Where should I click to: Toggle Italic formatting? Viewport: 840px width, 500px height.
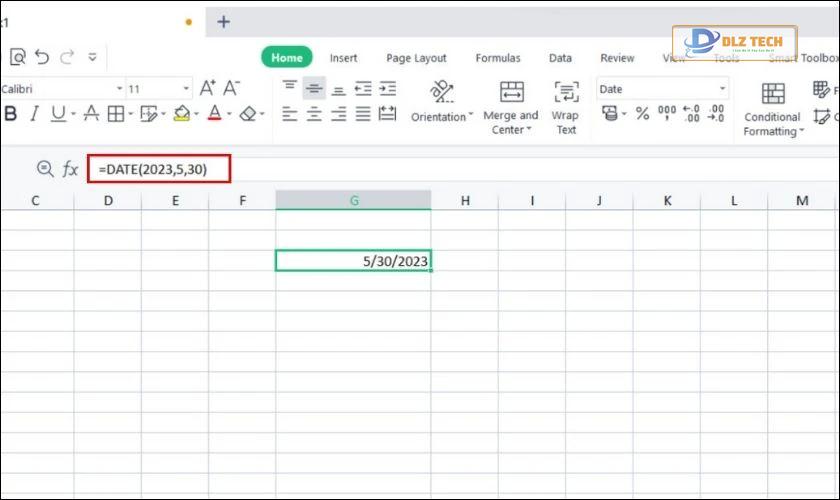tap(34, 114)
